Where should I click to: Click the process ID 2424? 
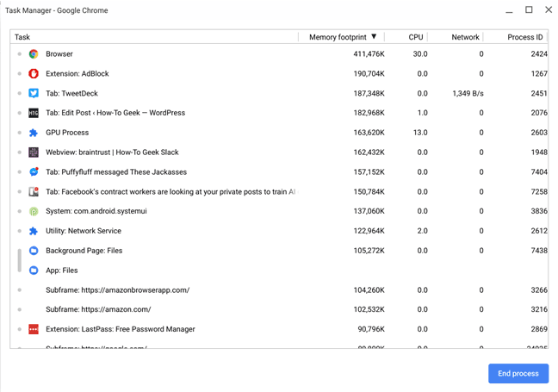[x=539, y=54]
